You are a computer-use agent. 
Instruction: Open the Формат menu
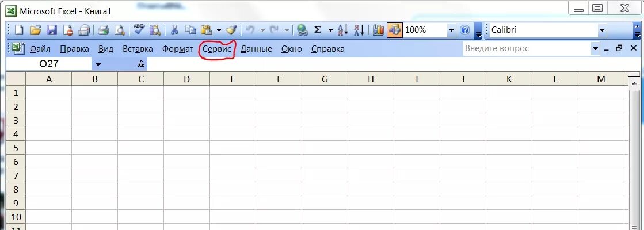(x=177, y=49)
